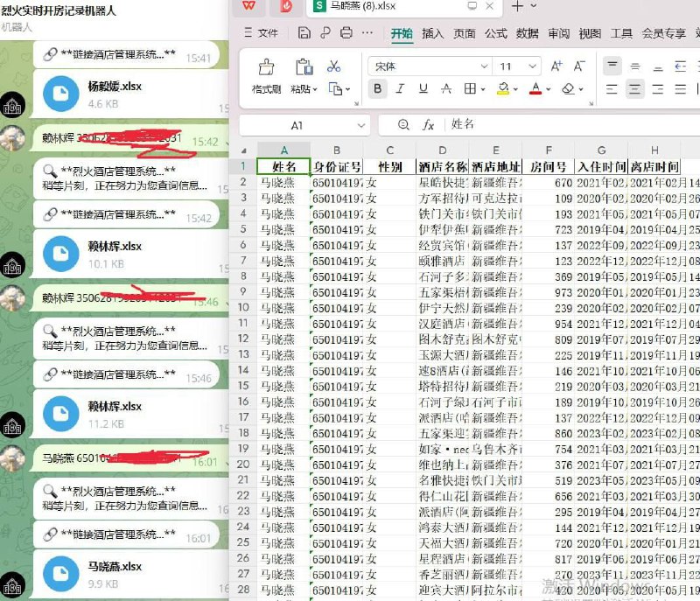Click the Name Box showing A1
The height and width of the screenshot is (601, 700).
pyautogui.click(x=297, y=125)
